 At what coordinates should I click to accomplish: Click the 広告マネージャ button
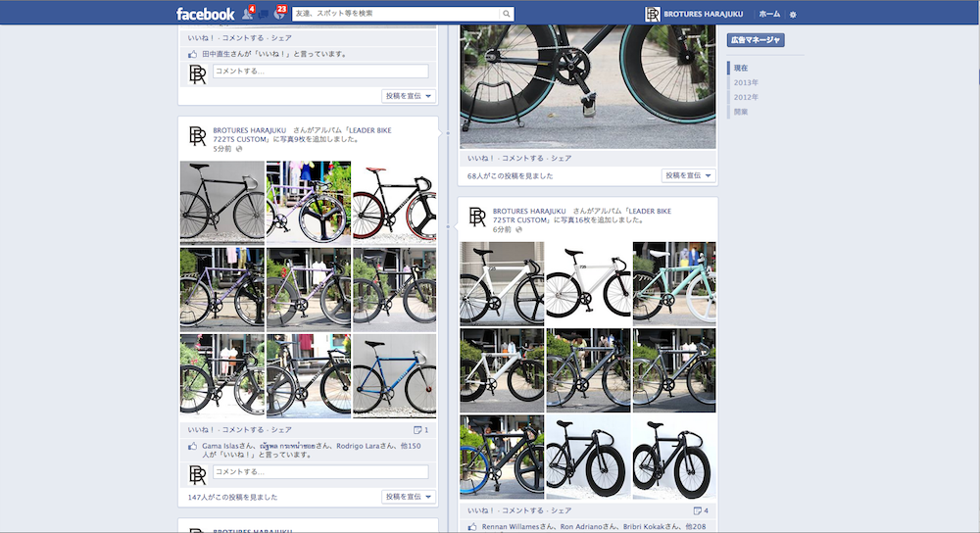click(x=756, y=40)
